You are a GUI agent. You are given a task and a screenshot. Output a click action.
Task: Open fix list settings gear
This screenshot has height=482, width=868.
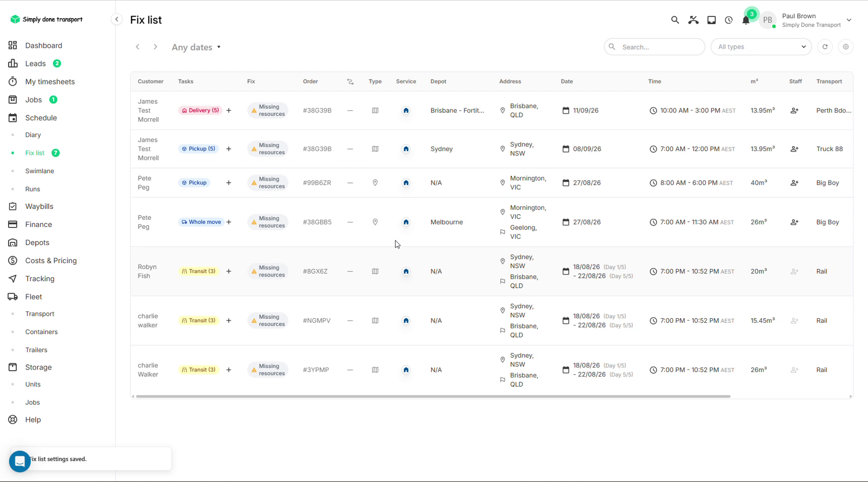point(846,47)
